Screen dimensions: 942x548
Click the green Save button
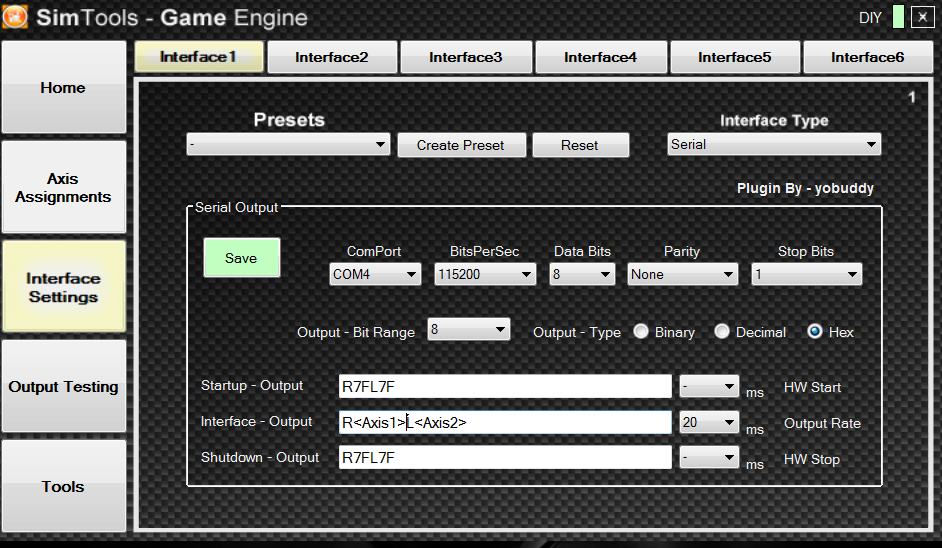coord(242,258)
